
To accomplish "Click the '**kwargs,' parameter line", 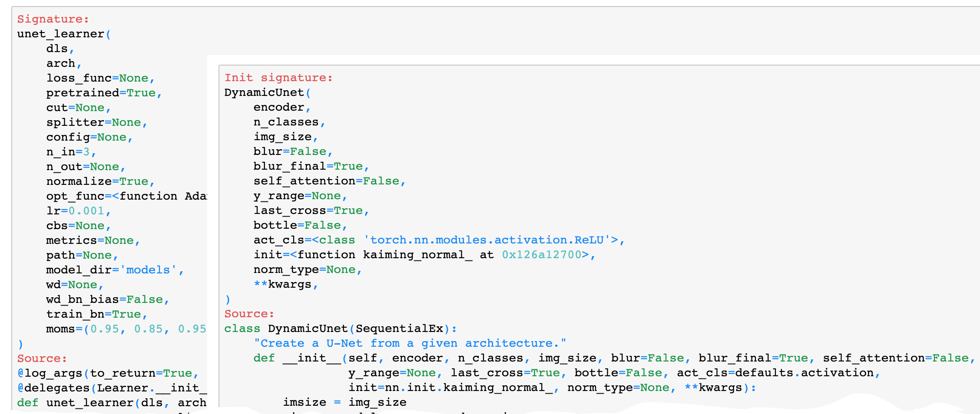I will (286, 284).
